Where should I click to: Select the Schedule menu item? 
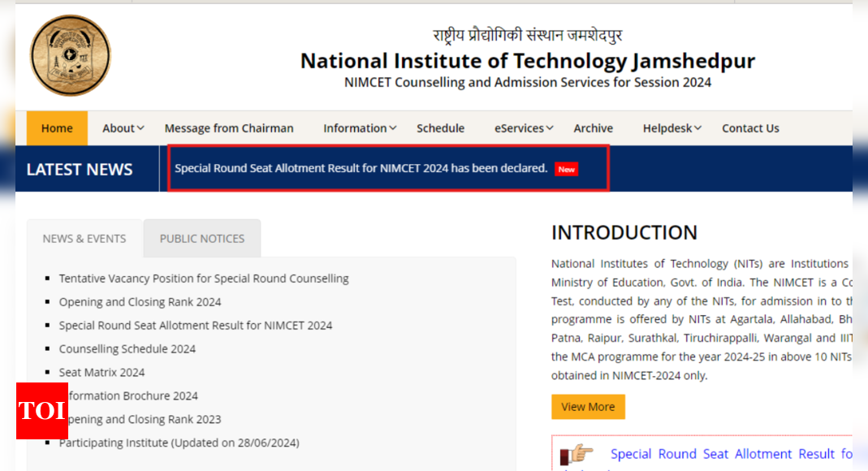click(440, 128)
